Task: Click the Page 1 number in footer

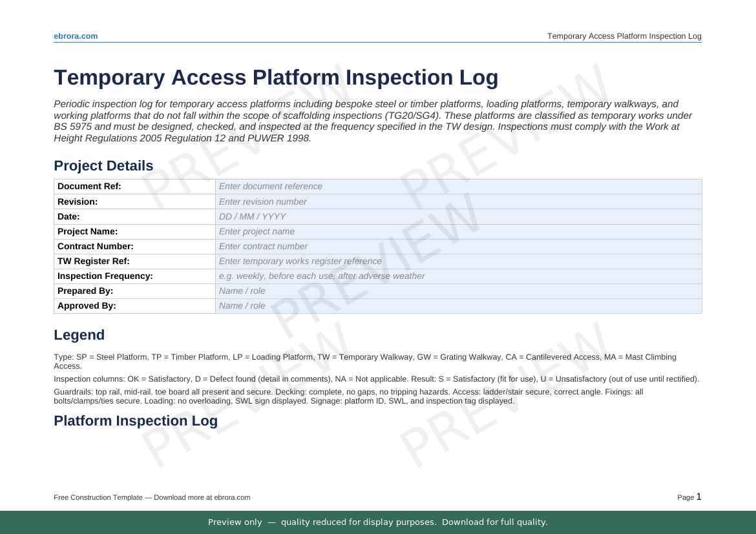Action: 689,497
